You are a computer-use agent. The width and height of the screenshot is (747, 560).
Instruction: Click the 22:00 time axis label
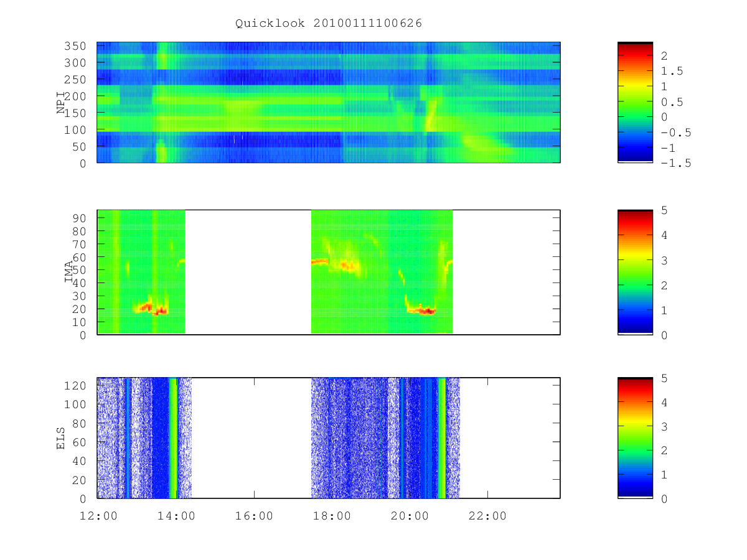(x=487, y=516)
